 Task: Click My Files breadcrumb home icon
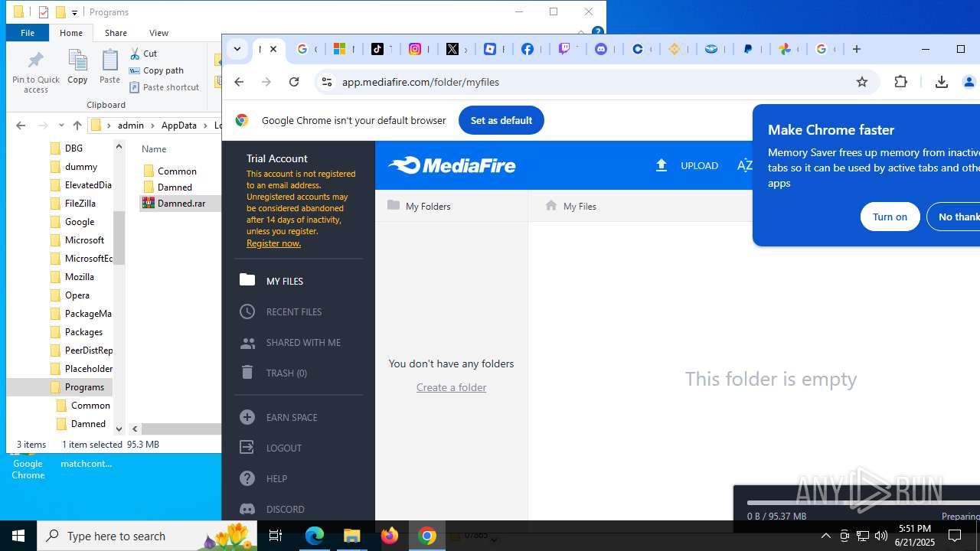click(x=551, y=205)
